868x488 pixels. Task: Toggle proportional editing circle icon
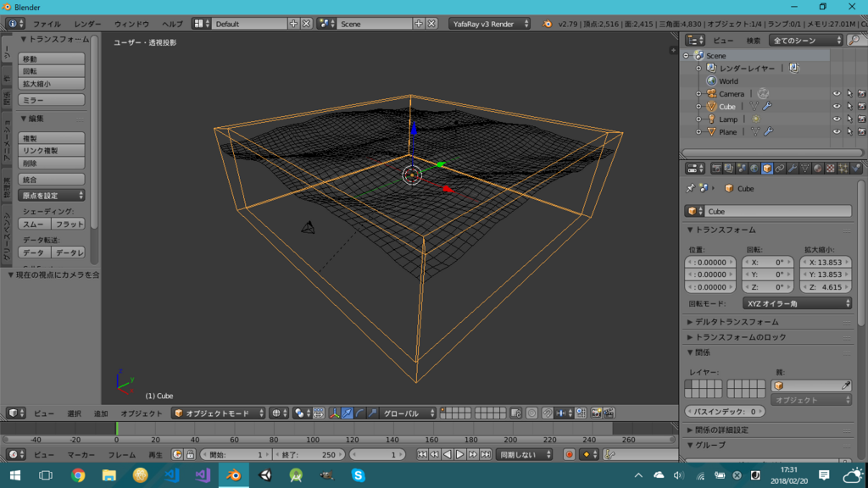pos(532,413)
